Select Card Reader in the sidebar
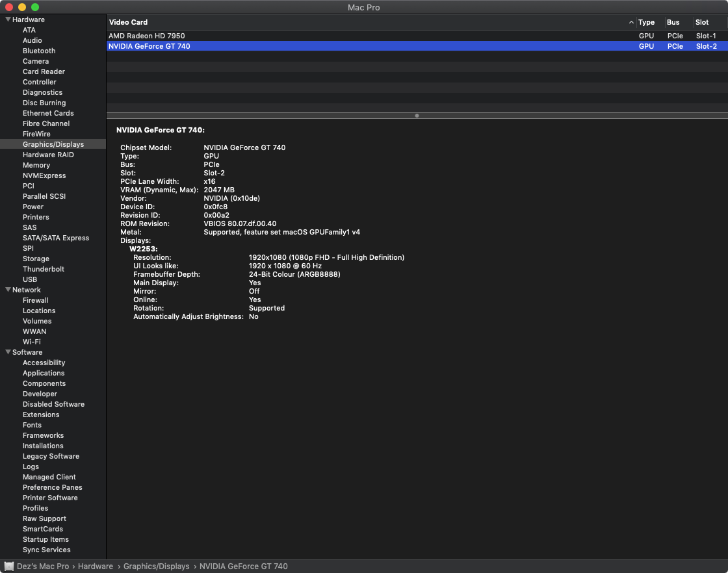 44,71
